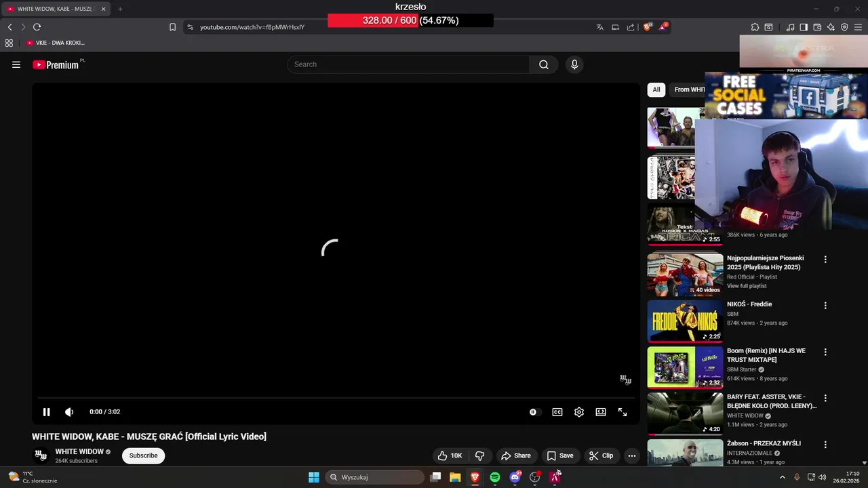Open Brave Wallet icon
The height and width of the screenshot is (488, 868).
817,27
